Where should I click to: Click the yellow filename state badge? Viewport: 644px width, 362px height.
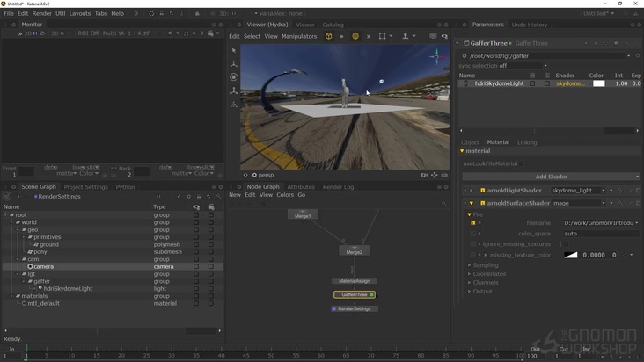pos(472,222)
